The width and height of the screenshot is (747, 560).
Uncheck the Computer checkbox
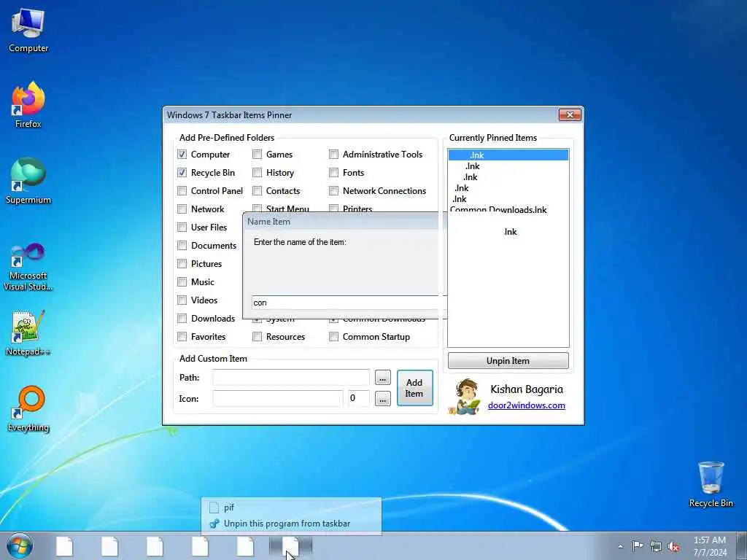182,155
